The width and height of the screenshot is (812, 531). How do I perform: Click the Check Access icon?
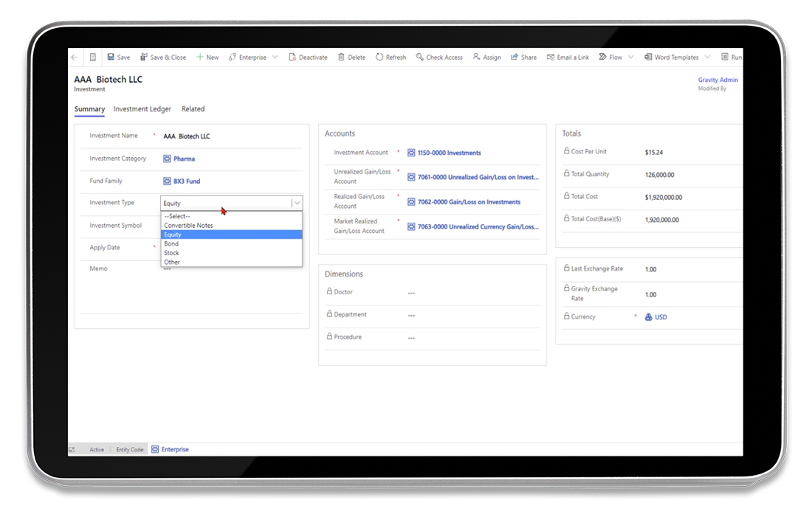pos(419,57)
